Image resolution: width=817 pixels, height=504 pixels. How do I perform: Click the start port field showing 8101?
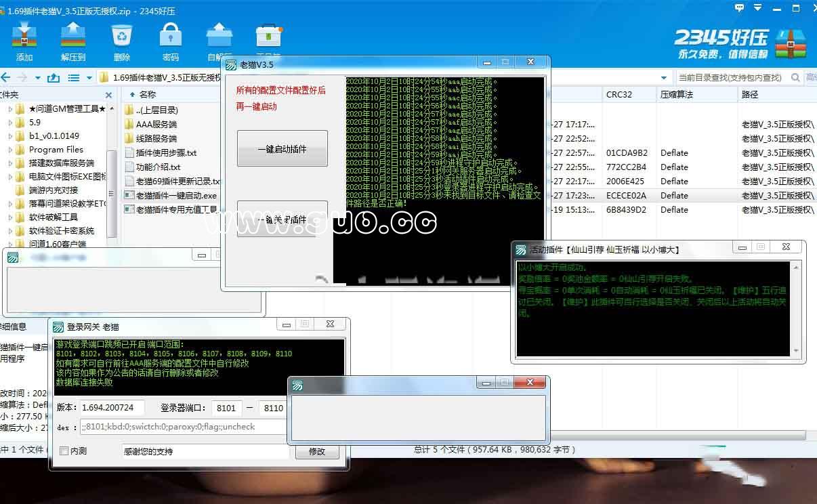click(226, 408)
